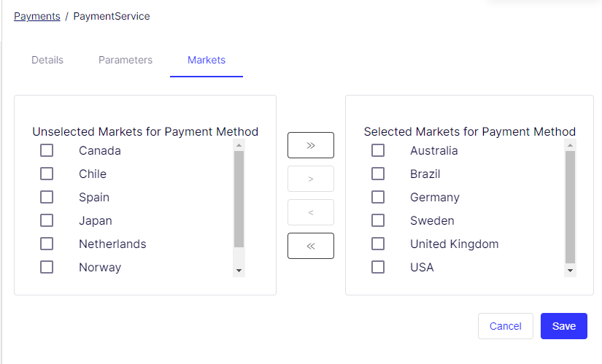Select the Markets tab
602x364 pixels.
[207, 60]
